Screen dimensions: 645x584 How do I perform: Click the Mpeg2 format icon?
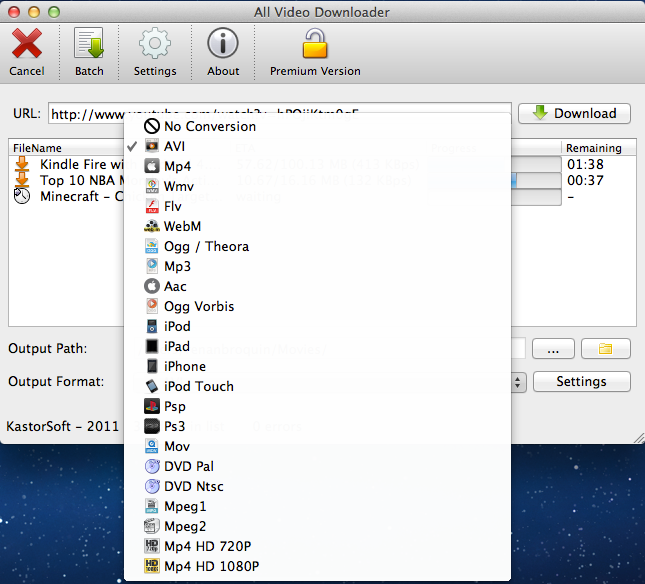[x=152, y=526]
